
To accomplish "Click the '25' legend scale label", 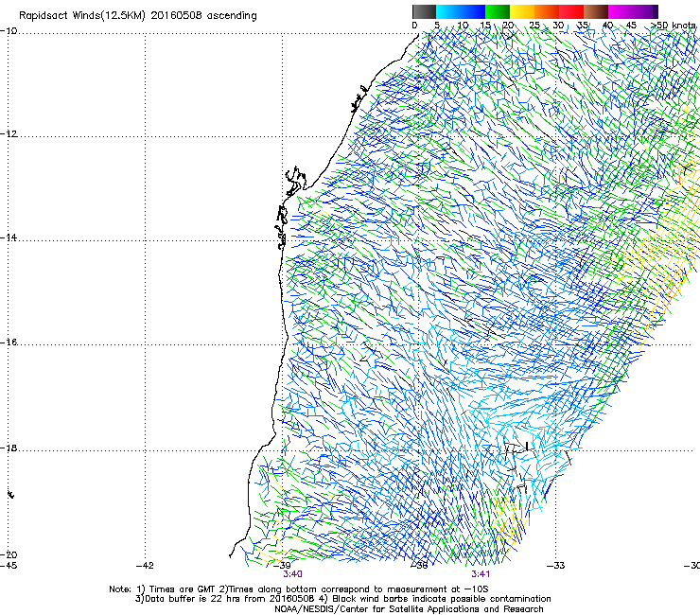I will tap(534, 26).
